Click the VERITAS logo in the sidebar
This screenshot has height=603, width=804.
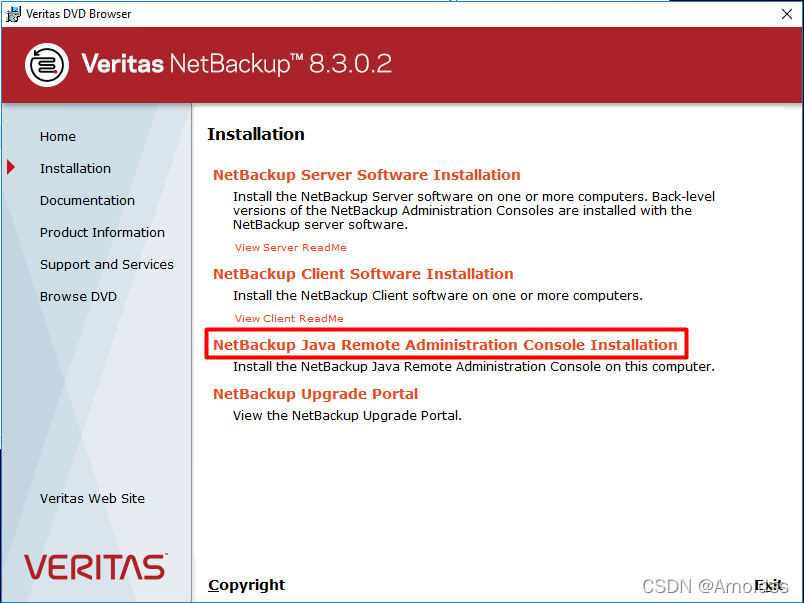(95, 567)
